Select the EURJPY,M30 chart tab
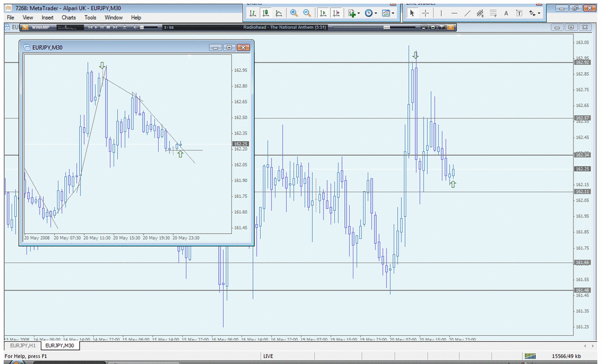601x364 pixels. (x=59, y=345)
